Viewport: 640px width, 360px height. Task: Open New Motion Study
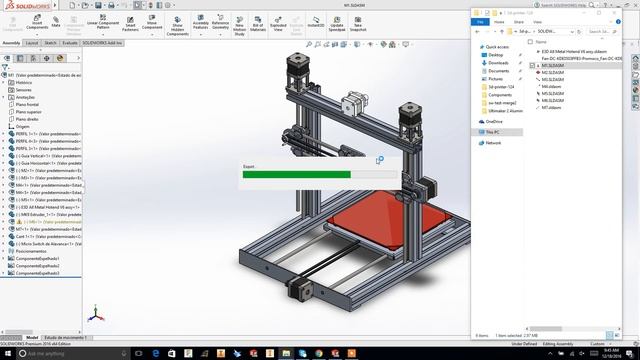pyautogui.click(x=240, y=26)
